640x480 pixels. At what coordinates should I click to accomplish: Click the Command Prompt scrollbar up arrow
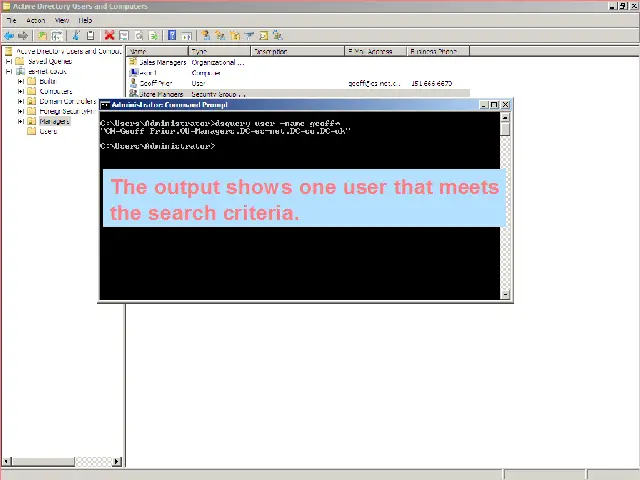[505, 118]
